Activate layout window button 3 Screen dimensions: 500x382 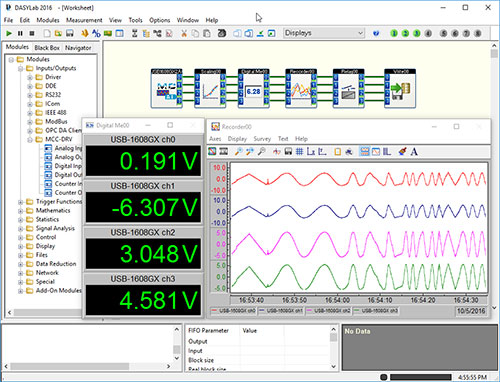point(416,33)
